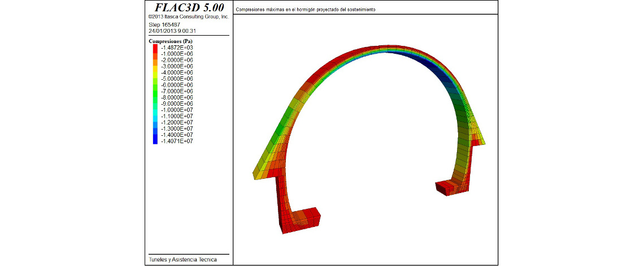
Task: Pick the red swatch at top of legend
Action: [x=155, y=48]
